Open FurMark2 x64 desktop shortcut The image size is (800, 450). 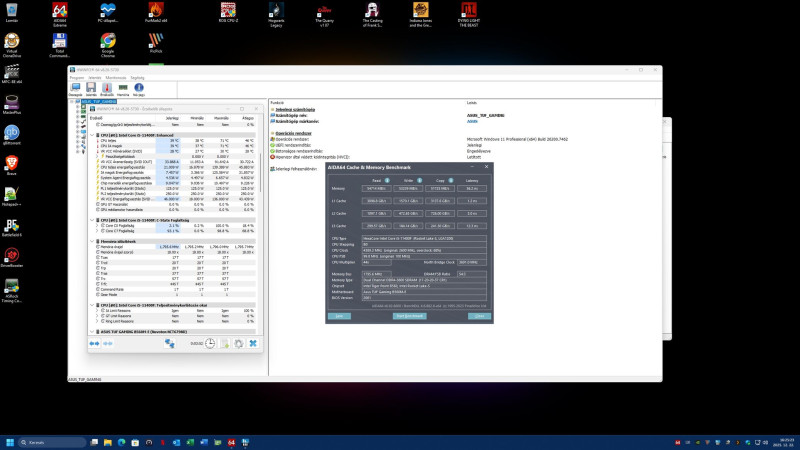coord(156,12)
